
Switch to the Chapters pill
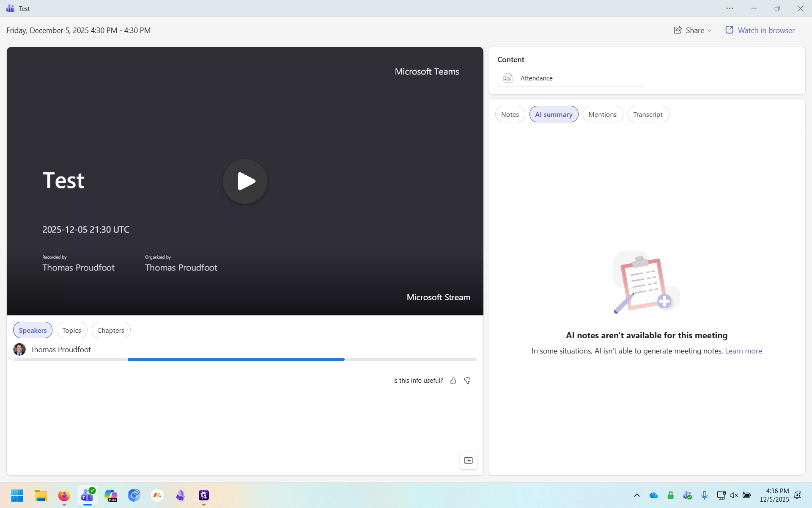click(x=111, y=330)
